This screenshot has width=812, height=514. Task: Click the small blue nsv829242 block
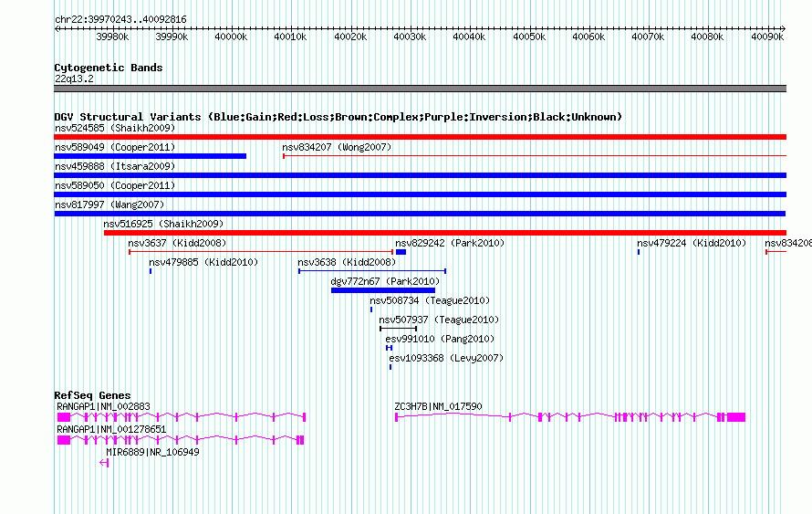(401, 252)
